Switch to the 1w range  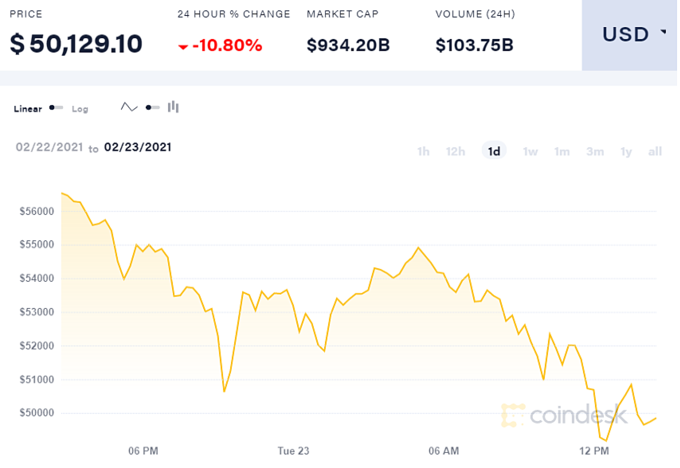pyautogui.click(x=531, y=152)
